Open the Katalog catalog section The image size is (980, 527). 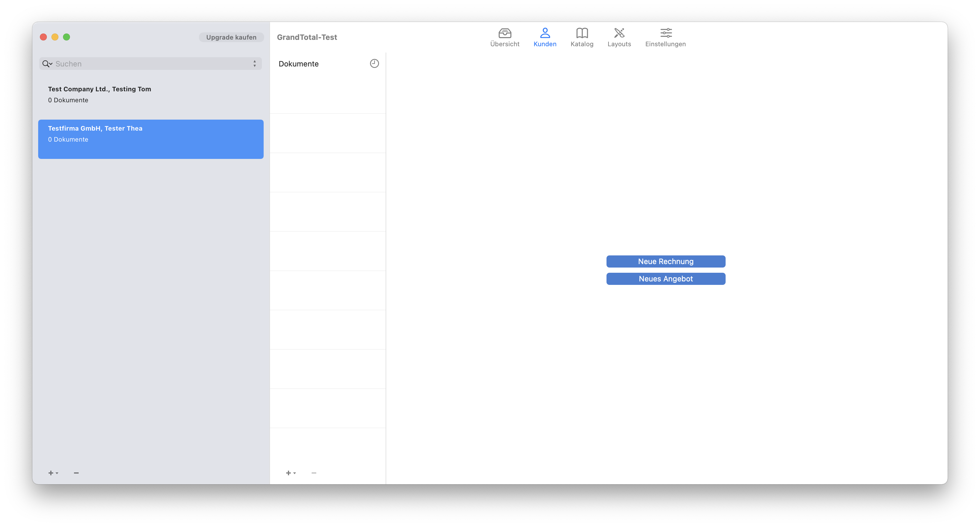pyautogui.click(x=582, y=37)
